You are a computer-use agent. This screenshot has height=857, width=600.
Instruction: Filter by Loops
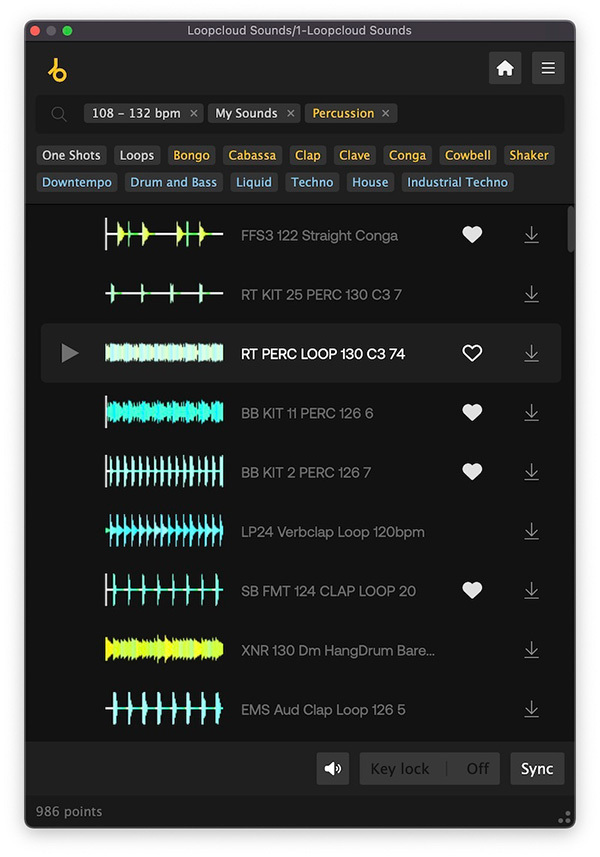click(x=137, y=156)
